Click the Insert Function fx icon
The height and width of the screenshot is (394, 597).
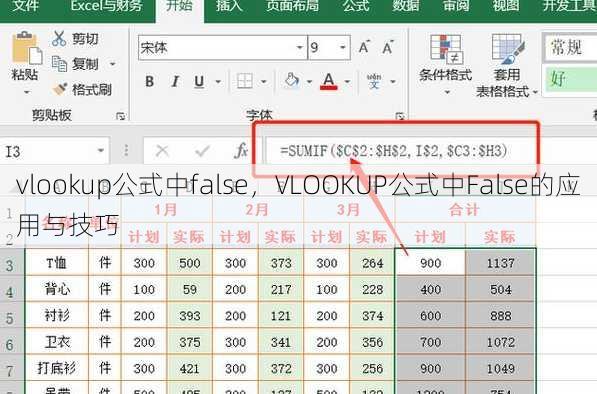241,151
